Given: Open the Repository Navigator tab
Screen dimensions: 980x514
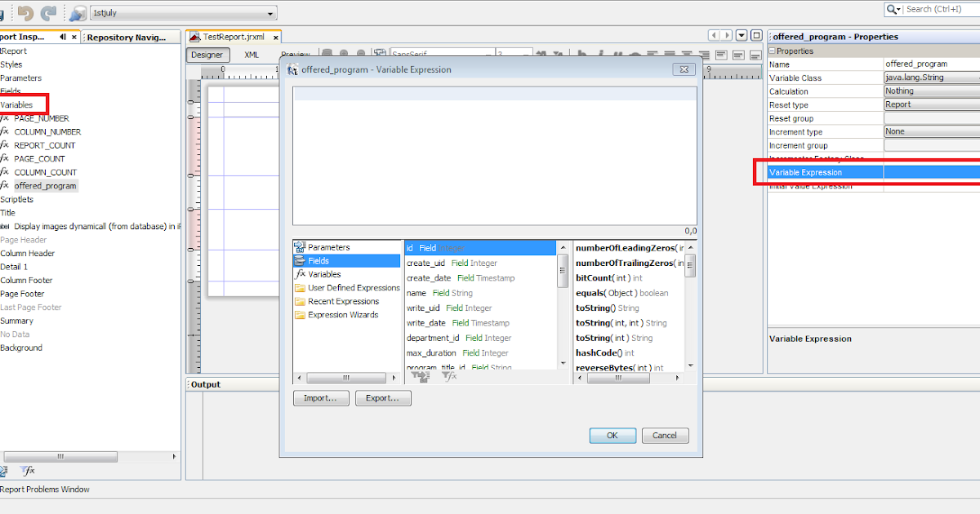Looking at the screenshot, I should tap(131, 36).
